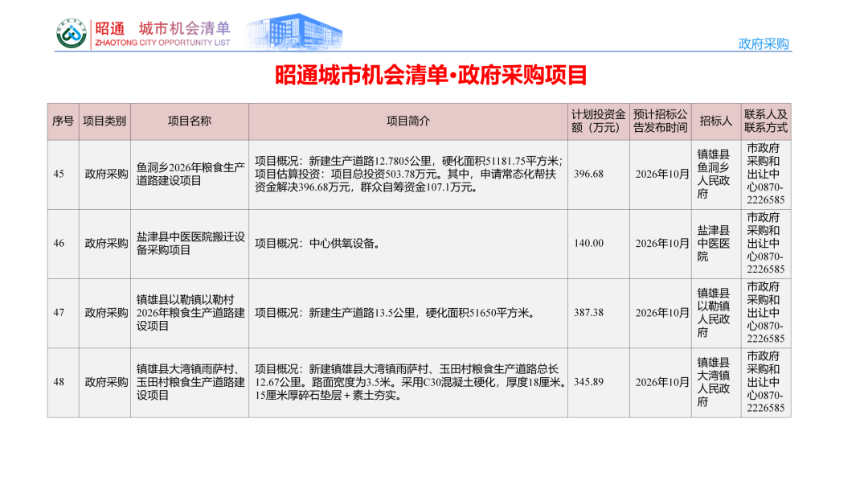The height and width of the screenshot is (489, 868).
Task: Click 政府采购 category in row 47
Action: click(x=106, y=312)
